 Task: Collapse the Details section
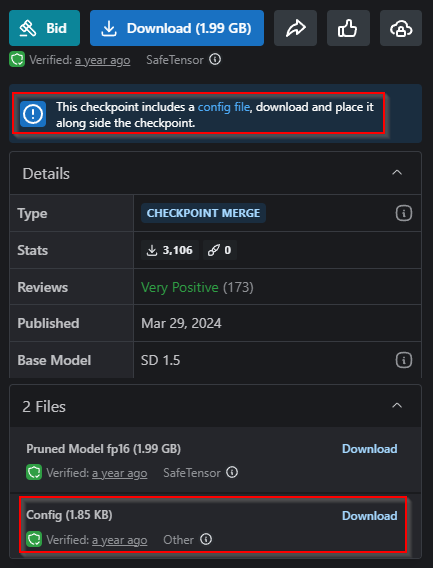[x=397, y=172]
